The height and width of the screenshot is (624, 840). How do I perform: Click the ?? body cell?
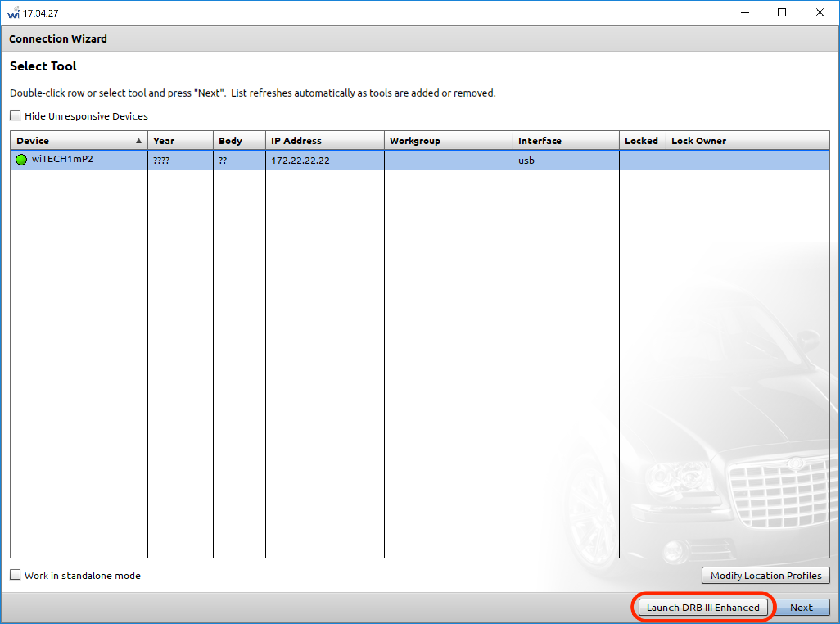239,160
